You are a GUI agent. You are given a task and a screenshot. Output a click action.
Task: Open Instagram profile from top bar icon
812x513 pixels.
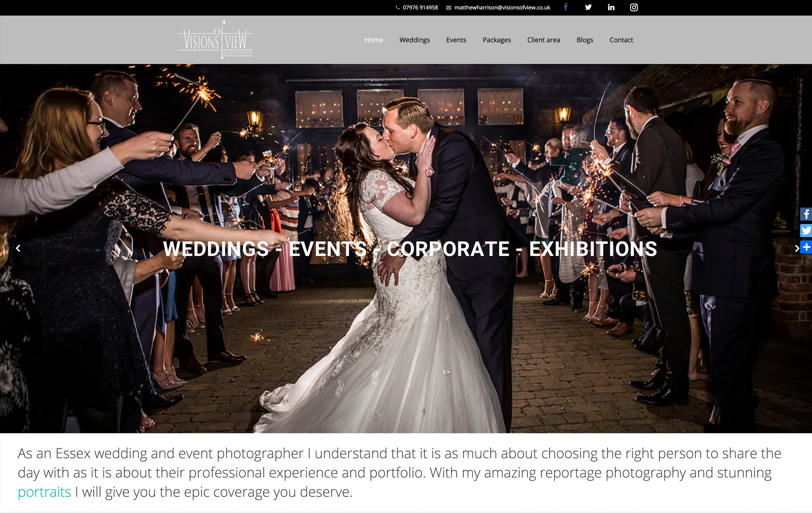coord(634,7)
